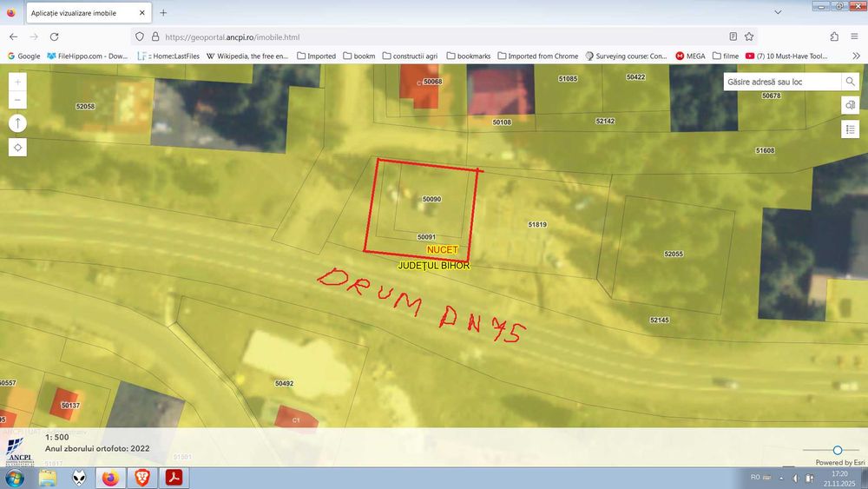Select parcel label 52145 on map
This screenshot has width=868, height=489.
coord(660,320)
